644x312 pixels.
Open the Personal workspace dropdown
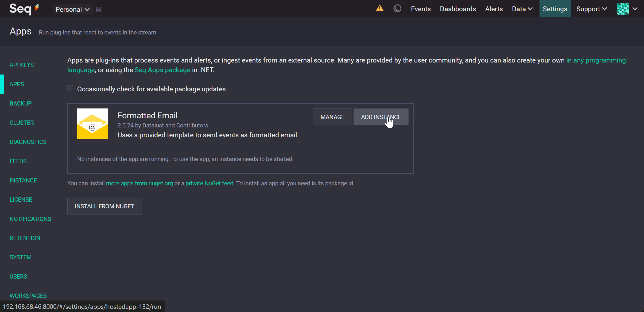click(x=72, y=9)
